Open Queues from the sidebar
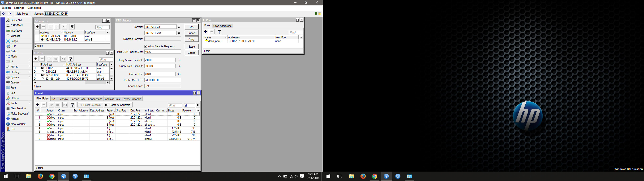Screen dimensions: 644x181 pos(15,82)
